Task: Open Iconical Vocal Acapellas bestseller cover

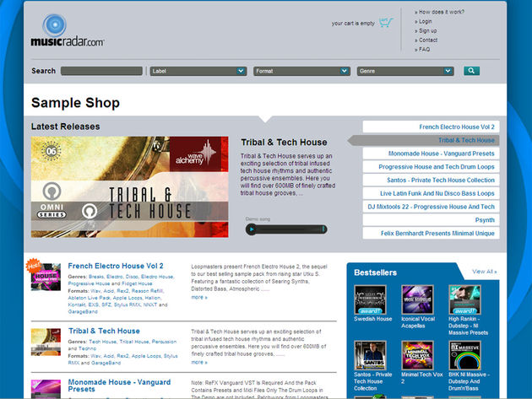Action: coord(417,299)
